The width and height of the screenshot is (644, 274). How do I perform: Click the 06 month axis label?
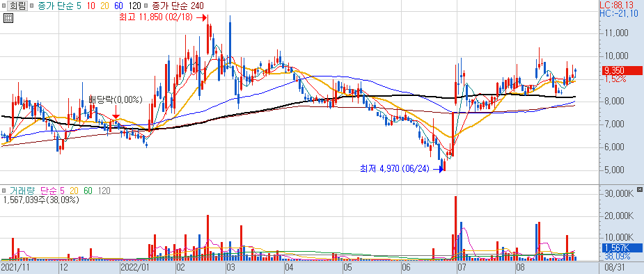pyautogui.click(x=406, y=268)
